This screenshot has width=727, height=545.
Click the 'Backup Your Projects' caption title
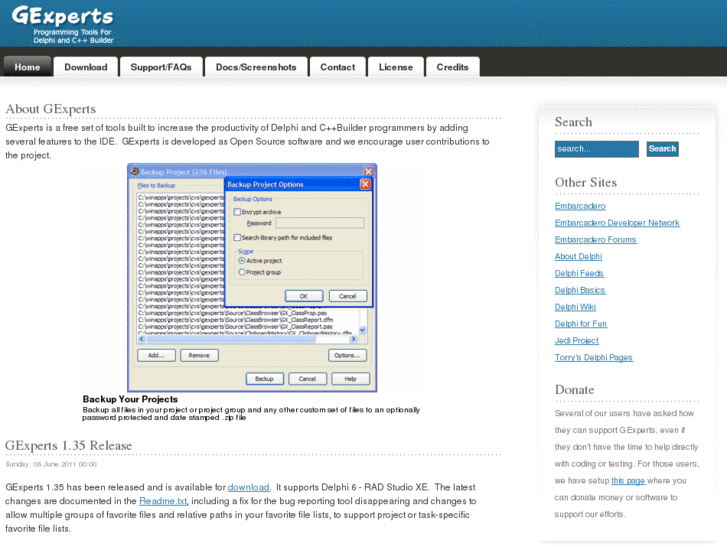point(130,399)
